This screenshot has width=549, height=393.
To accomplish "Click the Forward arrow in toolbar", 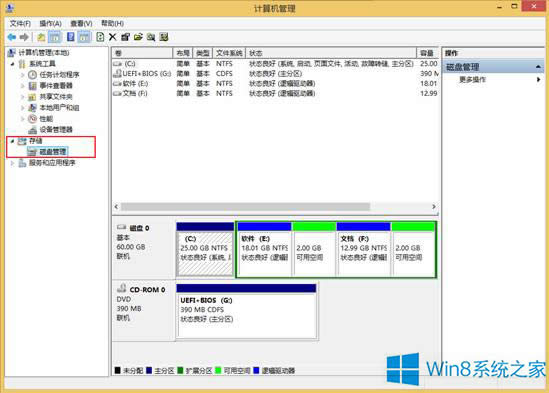I will tap(24, 37).
